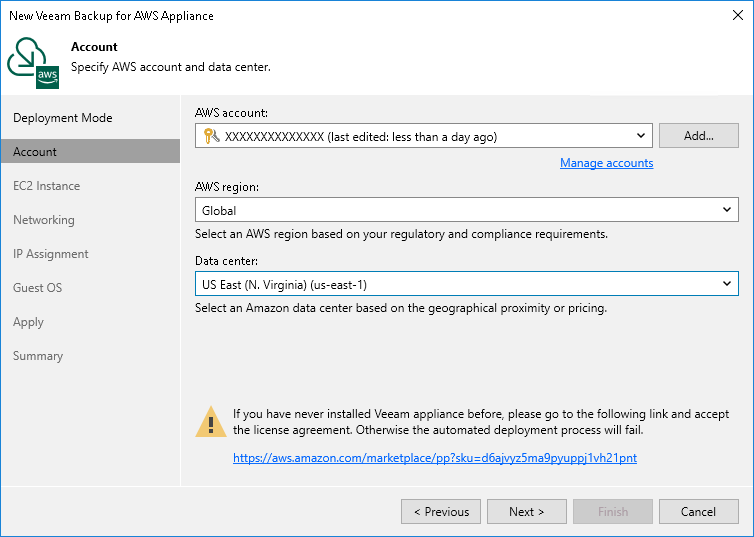Open the AWS region dropdown
The image size is (754, 537).
coord(727,210)
